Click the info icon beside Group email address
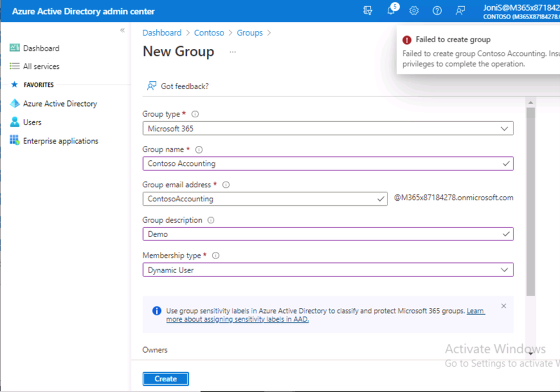The width and height of the screenshot is (560, 392). [226, 185]
